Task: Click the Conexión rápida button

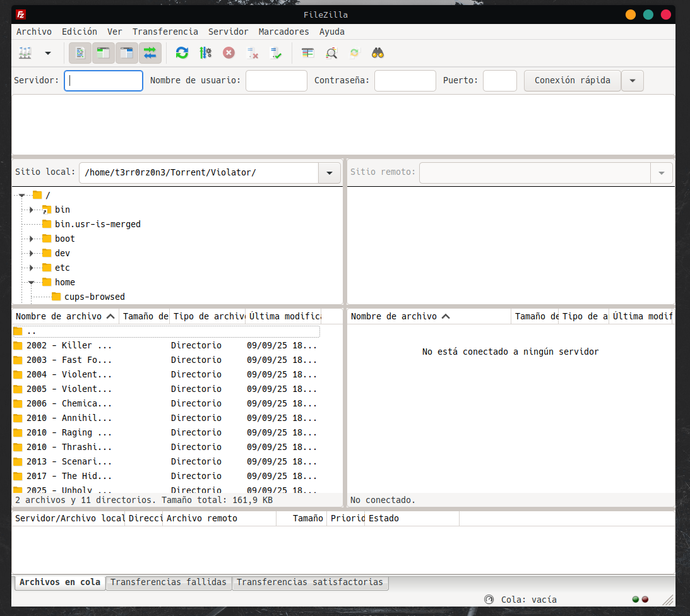Action: pyautogui.click(x=572, y=81)
